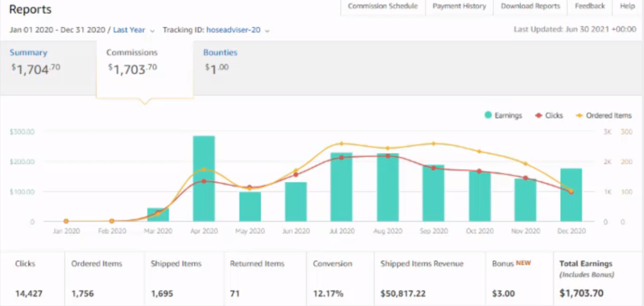Click the Clicks total 14,427

[29, 293]
